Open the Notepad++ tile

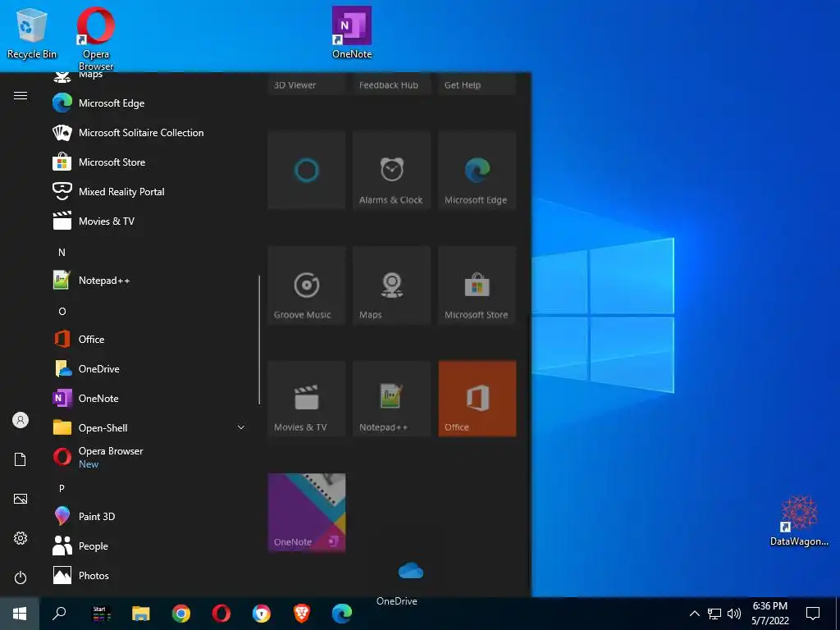pyautogui.click(x=391, y=399)
